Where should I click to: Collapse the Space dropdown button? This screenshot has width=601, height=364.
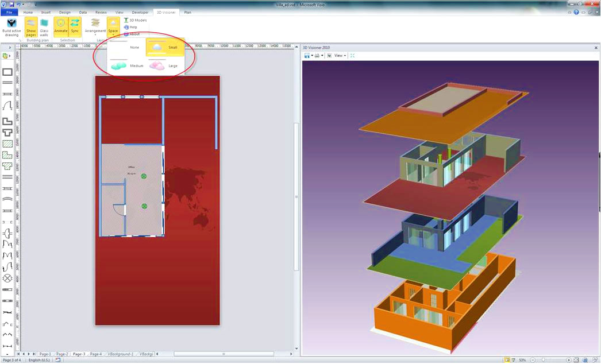(x=113, y=27)
